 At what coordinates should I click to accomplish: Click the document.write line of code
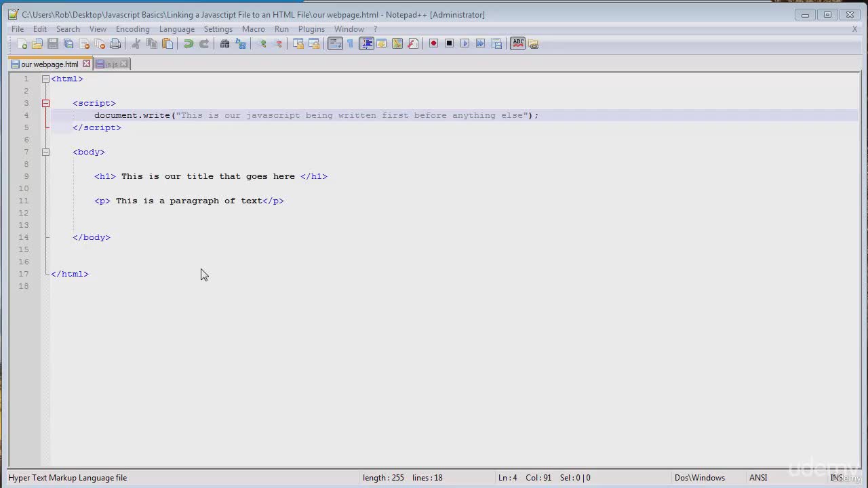[x=316, y=115]
